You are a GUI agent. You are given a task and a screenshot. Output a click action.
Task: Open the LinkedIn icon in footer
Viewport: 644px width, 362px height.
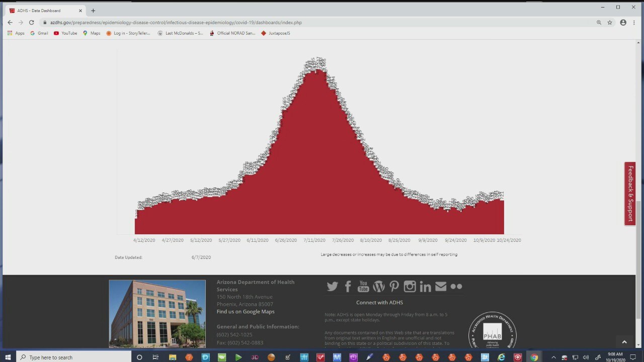click(x=425, y=287)
